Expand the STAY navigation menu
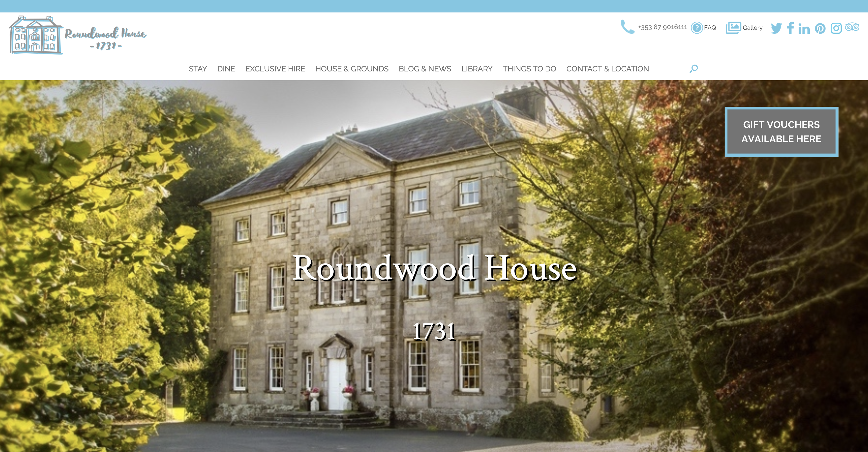868x452 pixels. [x=198, y=68]
